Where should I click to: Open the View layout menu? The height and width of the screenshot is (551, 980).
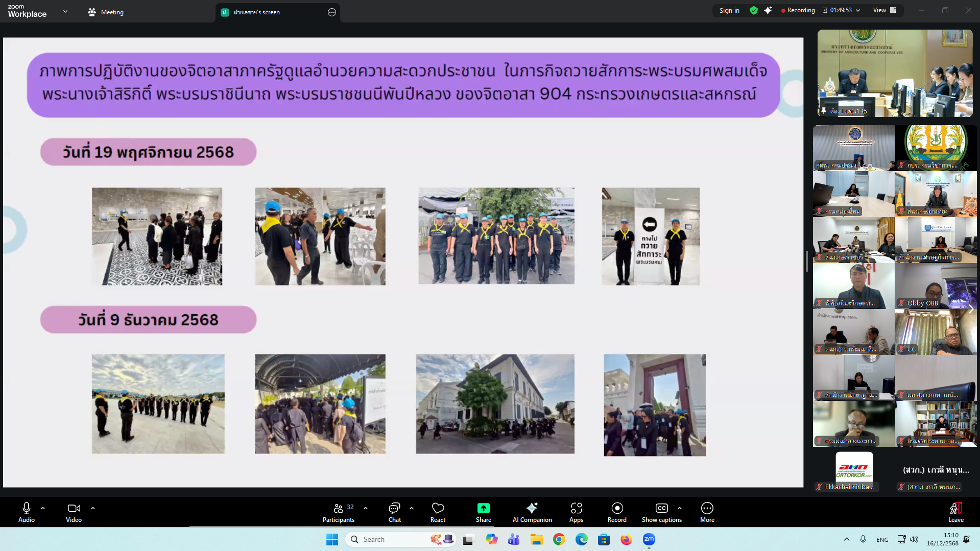click(x=884, y=10)
